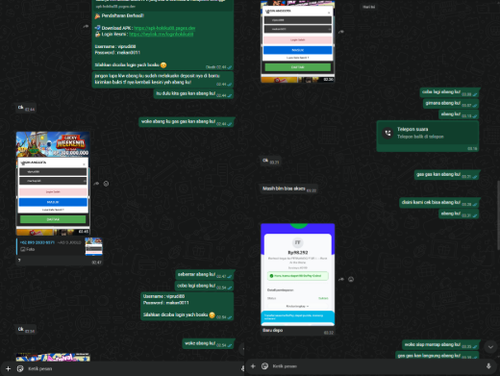Click the phone icon in the Telepon suara message
Viewport: 500px width, 376px height.
click(x=388, y=133)
